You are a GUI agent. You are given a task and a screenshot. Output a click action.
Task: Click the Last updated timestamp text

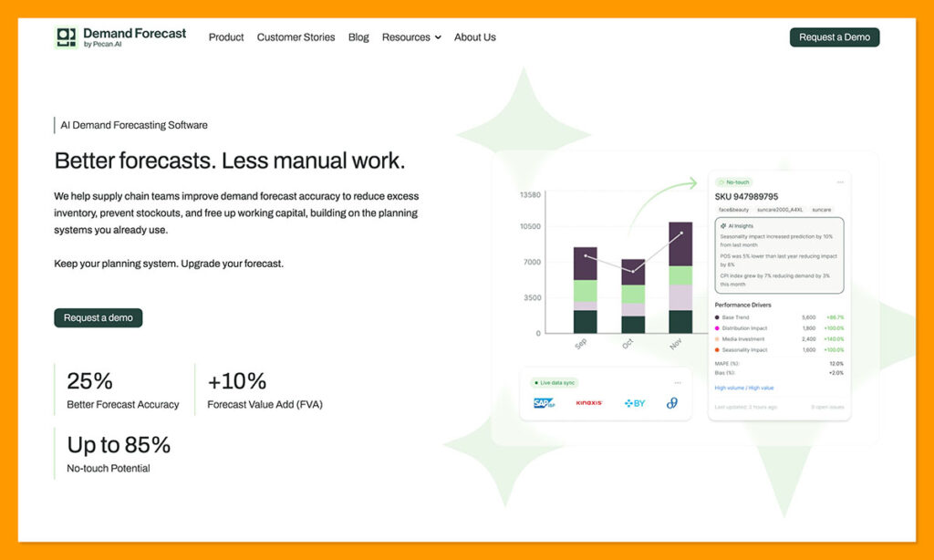(x=746, y=408)
